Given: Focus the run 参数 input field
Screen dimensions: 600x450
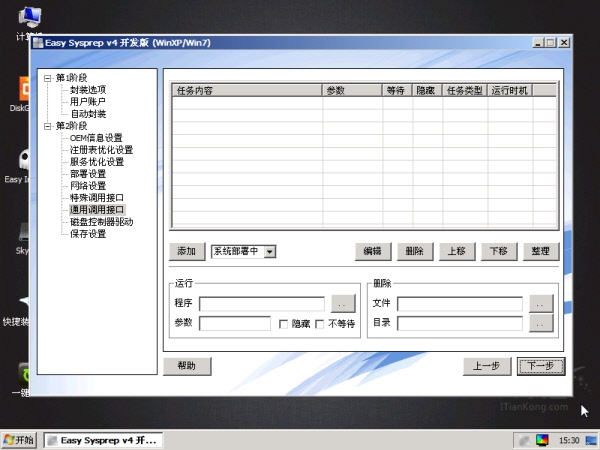Looking at the screenshot, I should pos(235,323).
